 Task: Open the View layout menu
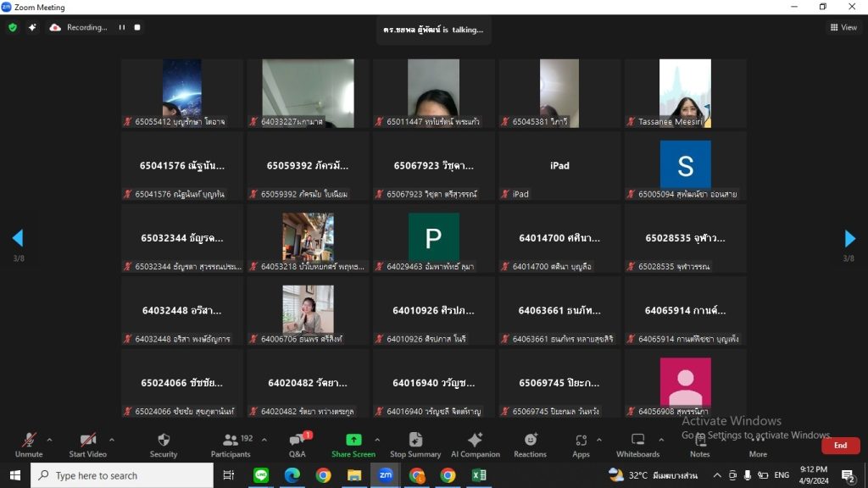tap(843, 27)
